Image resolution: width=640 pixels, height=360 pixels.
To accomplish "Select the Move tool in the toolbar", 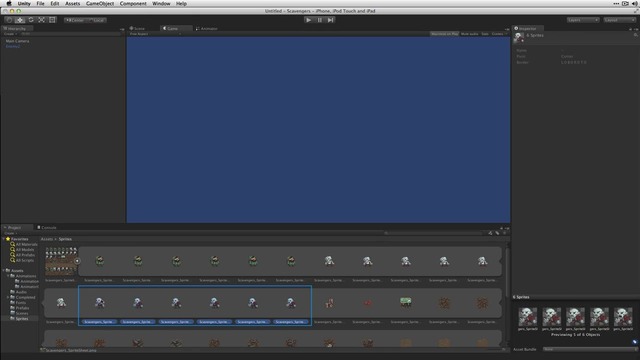I will coord(20,20).
